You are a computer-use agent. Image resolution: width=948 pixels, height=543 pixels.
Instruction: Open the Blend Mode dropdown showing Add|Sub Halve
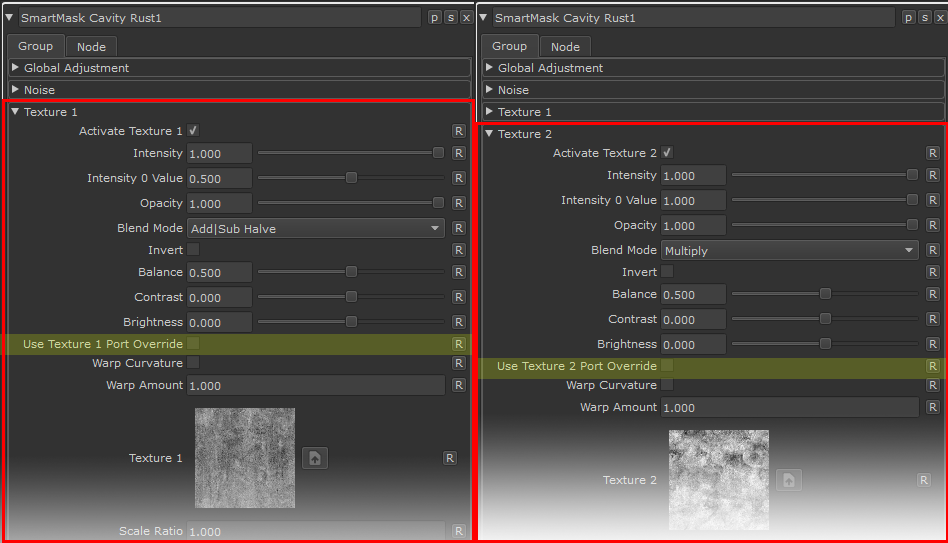click(316, 228)
